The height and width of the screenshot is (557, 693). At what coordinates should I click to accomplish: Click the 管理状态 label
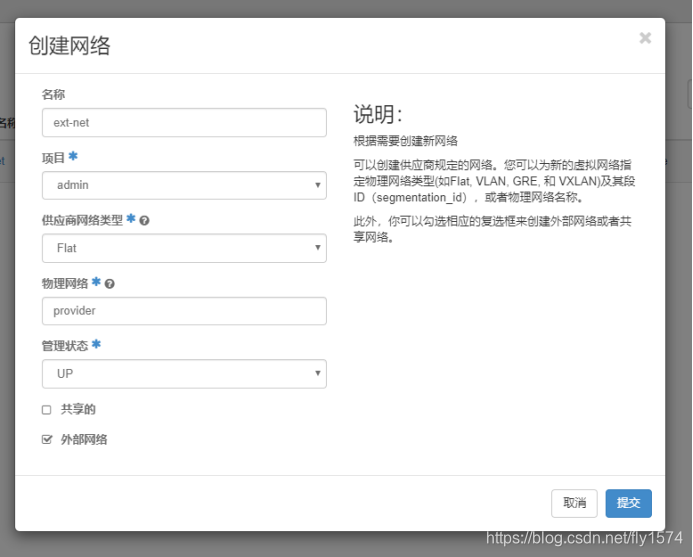pyautogui.click(x=65, y=346)
